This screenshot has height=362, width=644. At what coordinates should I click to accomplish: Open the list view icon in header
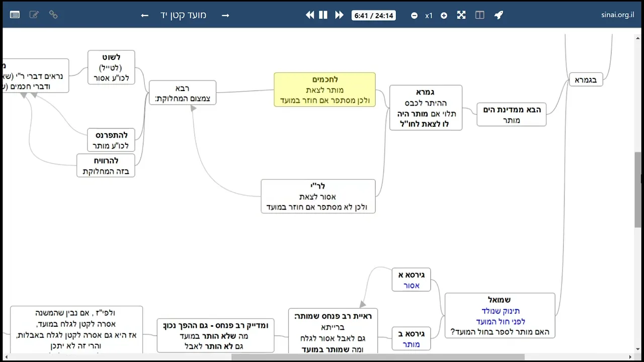click(x=15, y=15)
